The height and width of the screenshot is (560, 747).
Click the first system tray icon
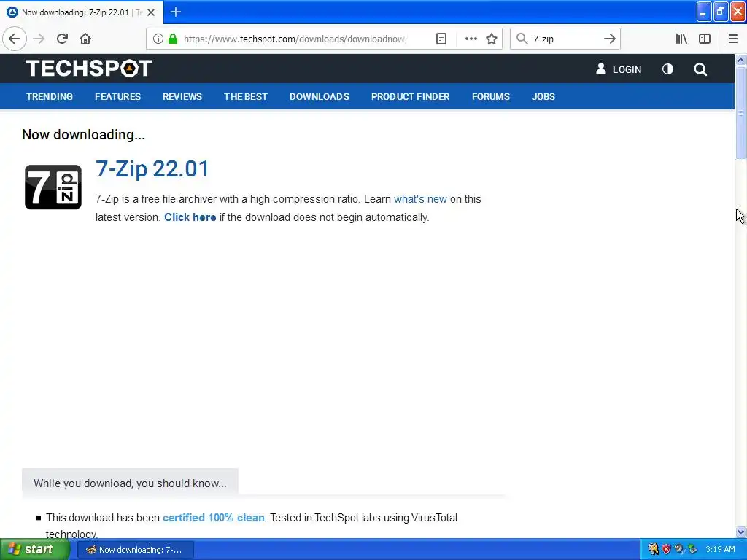tap(653, 550)
